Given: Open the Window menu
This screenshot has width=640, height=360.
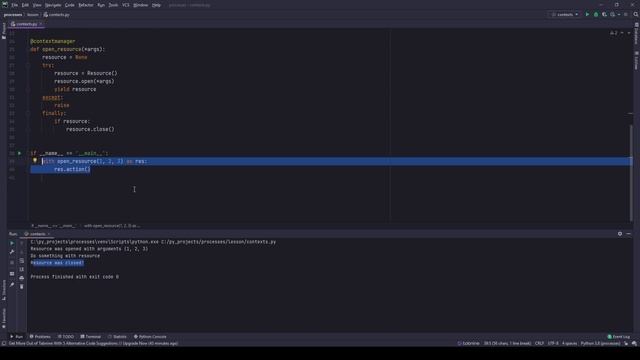Looking at the screenshot, I should pos(141,5).
